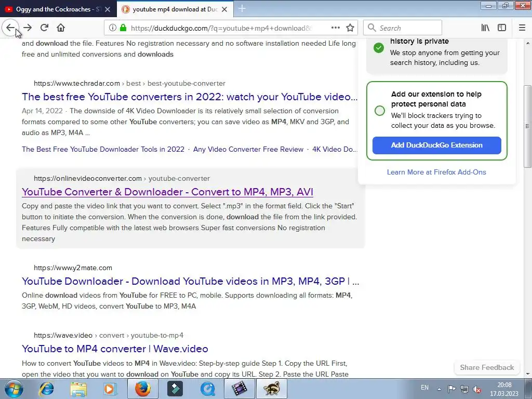Click the www.y2mate.com result URL

(x=73, y=268)
